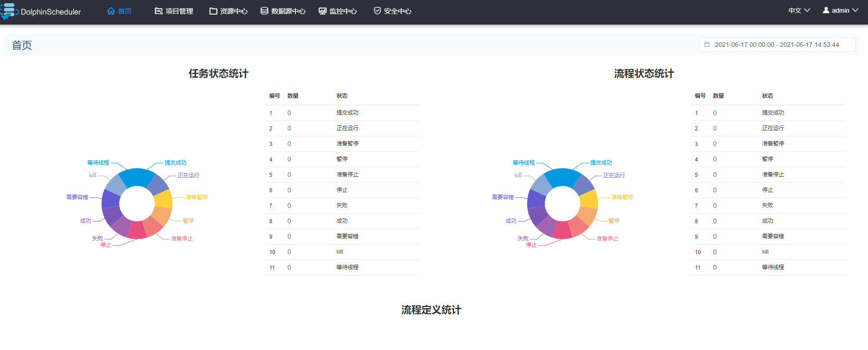Viewport: 868px width, 350px height.
Task: Click 失败 count in 流程状态统计 table
Action: point(715,206)
